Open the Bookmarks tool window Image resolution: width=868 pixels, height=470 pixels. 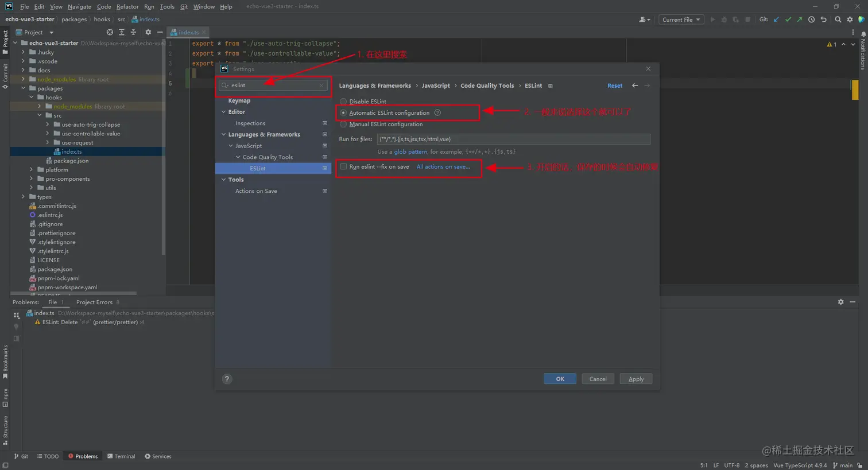(5, 362)
